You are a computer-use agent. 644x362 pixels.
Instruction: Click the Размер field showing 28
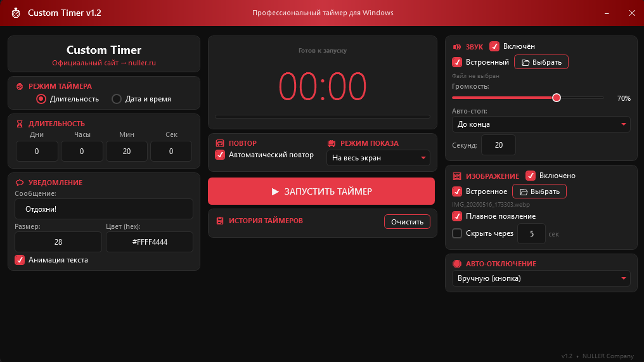pyautogui.click(x=58, y=242)
